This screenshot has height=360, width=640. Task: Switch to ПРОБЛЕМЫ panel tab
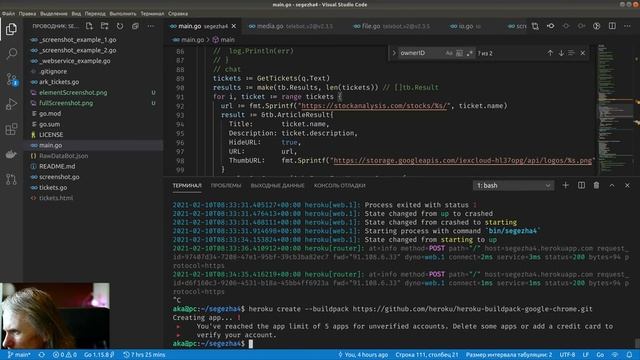tap(226, 185)
